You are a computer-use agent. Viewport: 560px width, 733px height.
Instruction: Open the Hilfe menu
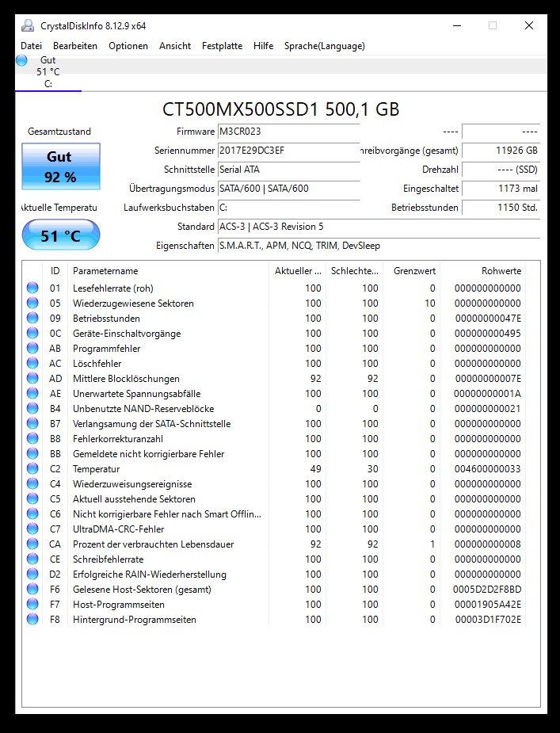[263, 46]
